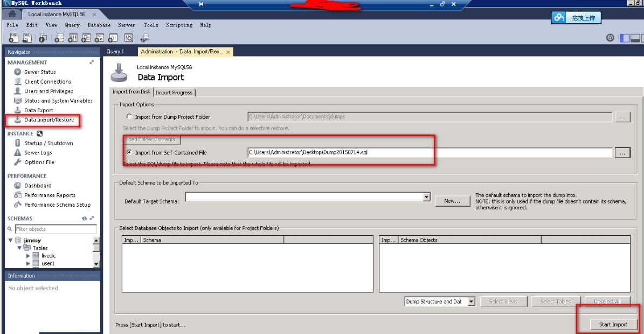Click Server Logs warning icon
Viewport: 644px width, 334px height.
pos(17,153)
